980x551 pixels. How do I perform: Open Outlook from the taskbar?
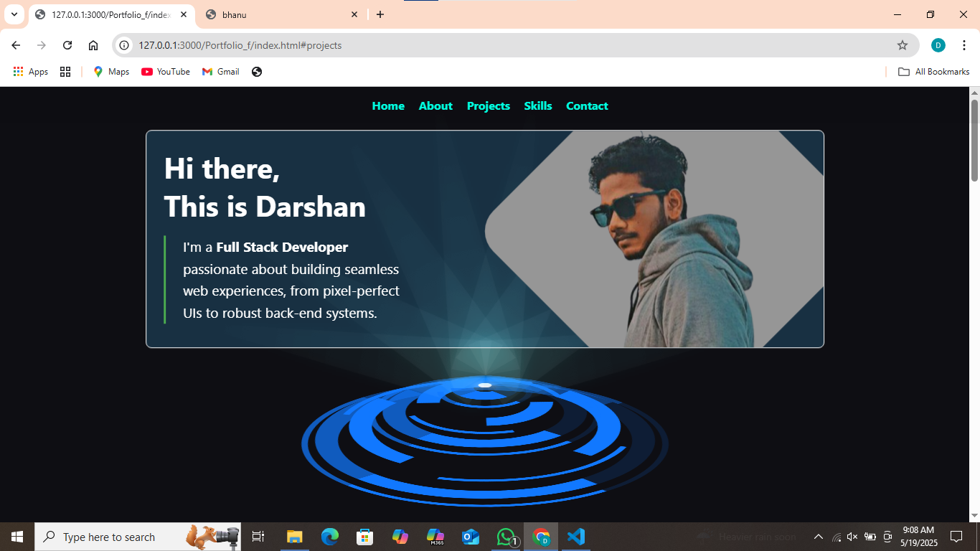point(471,537)
